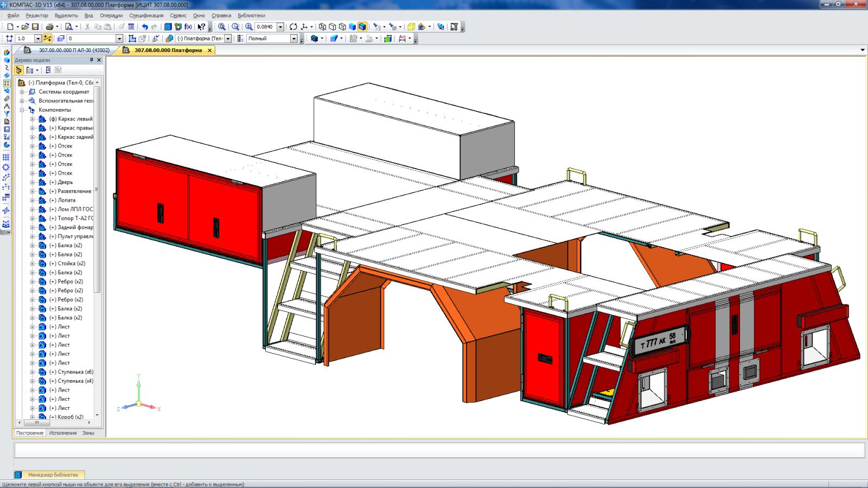Open the zoom scale 0.0840 dropdown

pos(280,27)
